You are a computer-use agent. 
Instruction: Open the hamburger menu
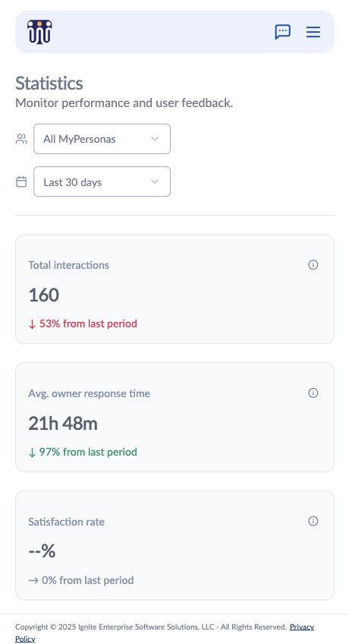[313, 32]
